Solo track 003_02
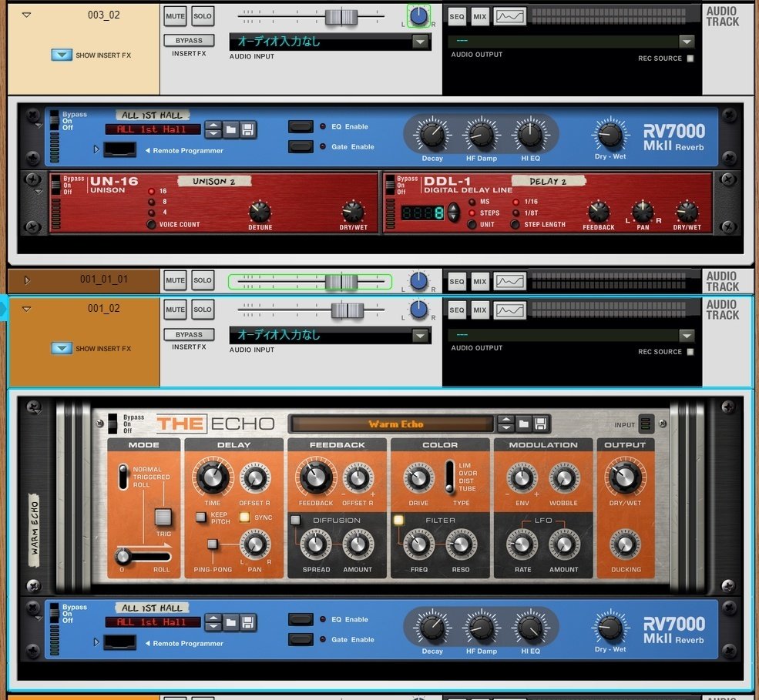759x700 pixels. 203,16
